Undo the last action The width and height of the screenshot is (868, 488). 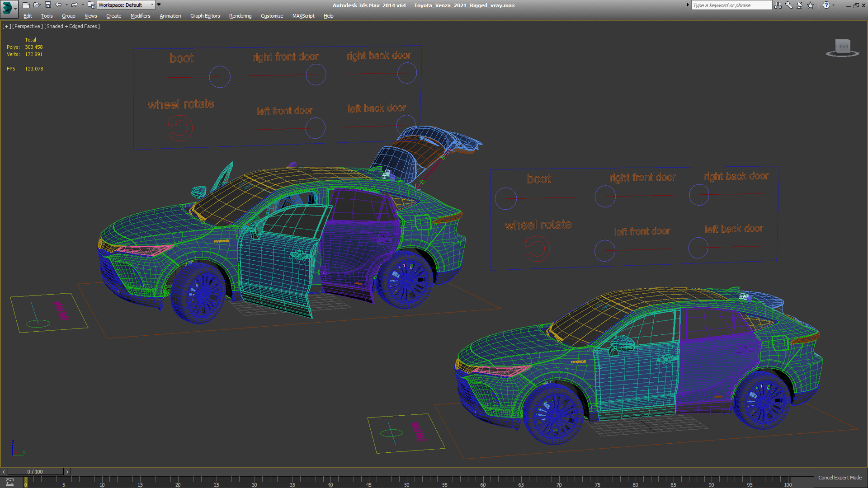click(59, 5)
